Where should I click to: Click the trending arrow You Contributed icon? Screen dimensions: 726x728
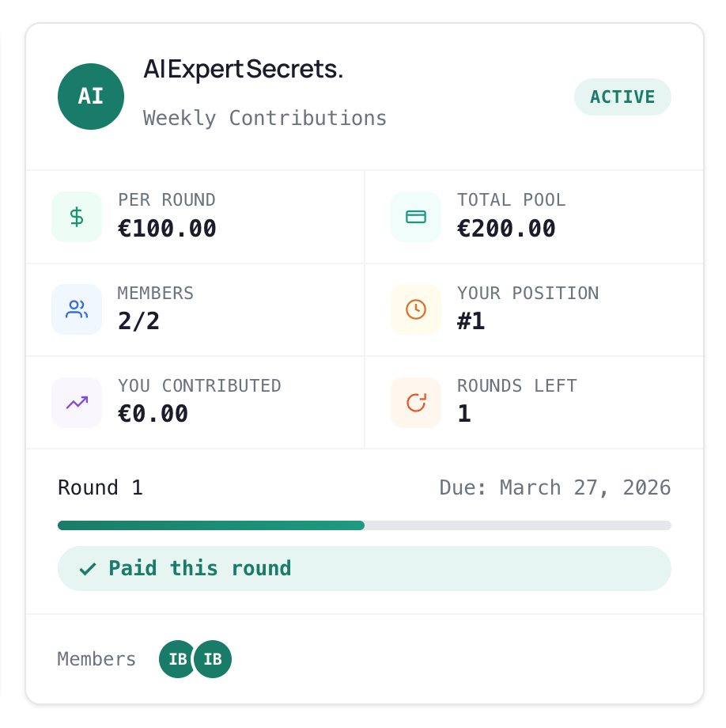tap(77, 403)
